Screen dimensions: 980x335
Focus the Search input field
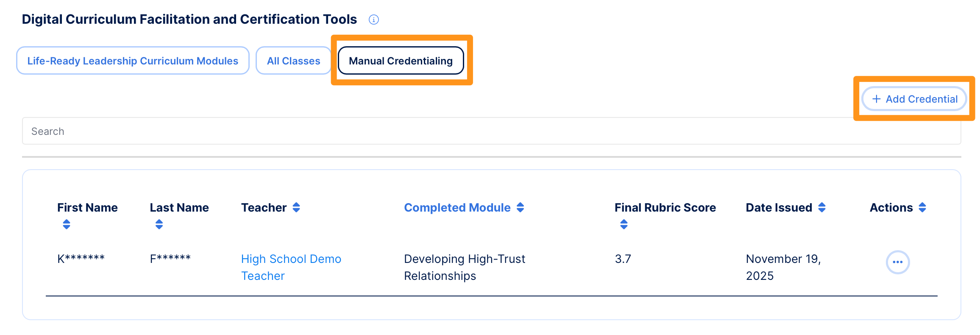click(x=491, y=131)
